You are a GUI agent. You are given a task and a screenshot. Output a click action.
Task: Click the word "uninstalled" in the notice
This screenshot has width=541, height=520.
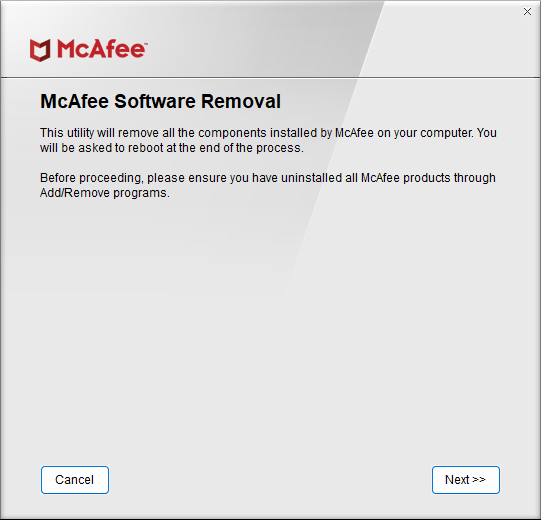[312, 178]
